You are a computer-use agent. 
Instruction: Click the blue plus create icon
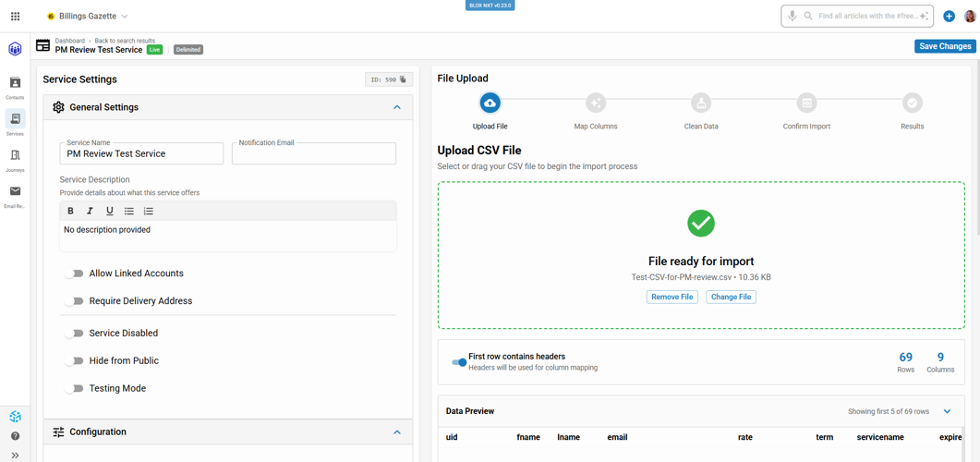tap(949, 17)
